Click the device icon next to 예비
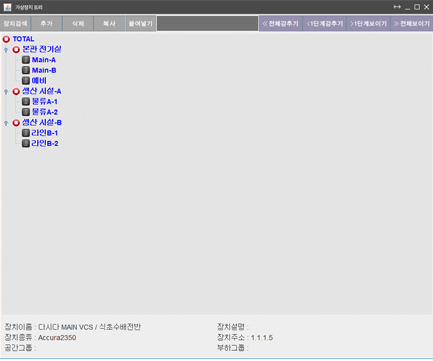Image resolution: width=433 pixels, height=361 pixels. coord(26,81)
